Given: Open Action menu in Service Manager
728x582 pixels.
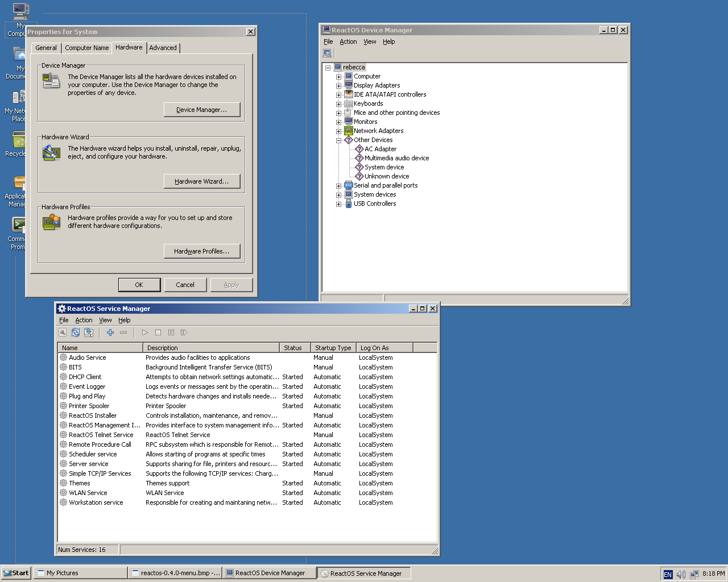Looking at the screenshot, I should point(84,320).
